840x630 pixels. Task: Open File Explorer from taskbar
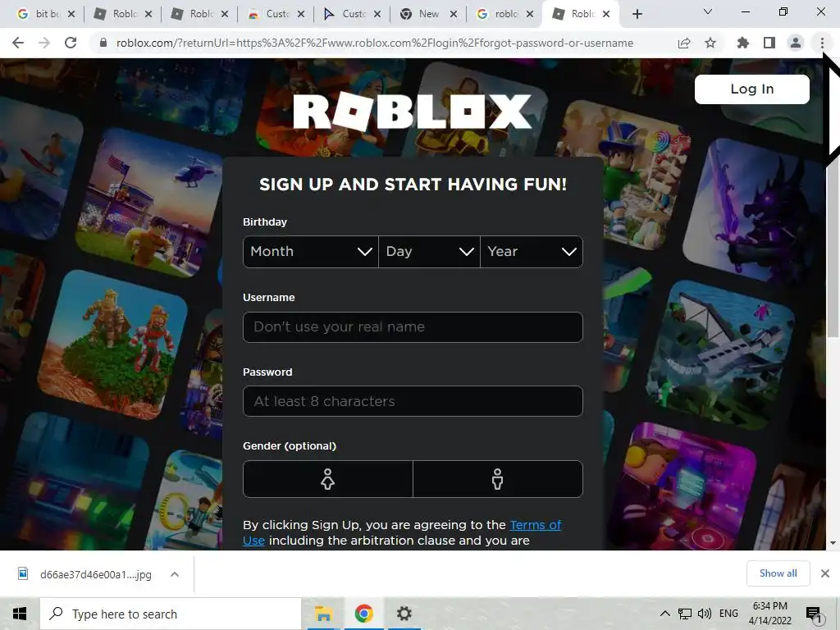click(x=323, y=614)
